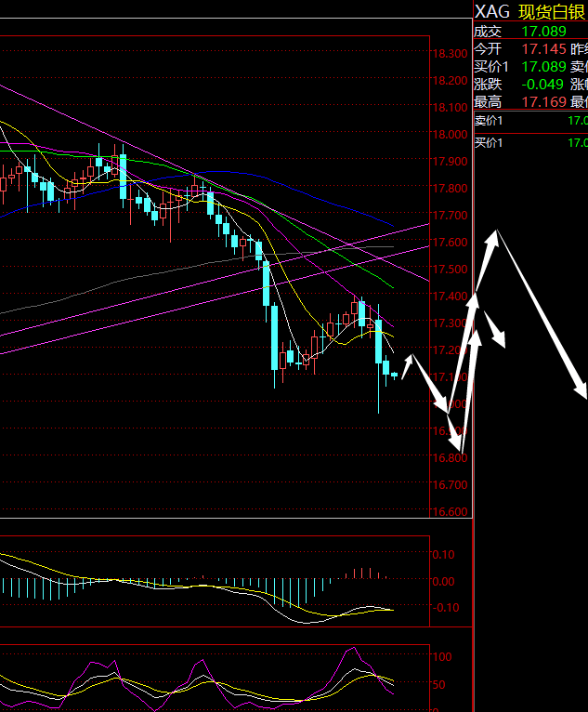This screenshot has height=712, width=588.
Task: Click the 17.800 price axis label
Action: [x=450, y=188]
